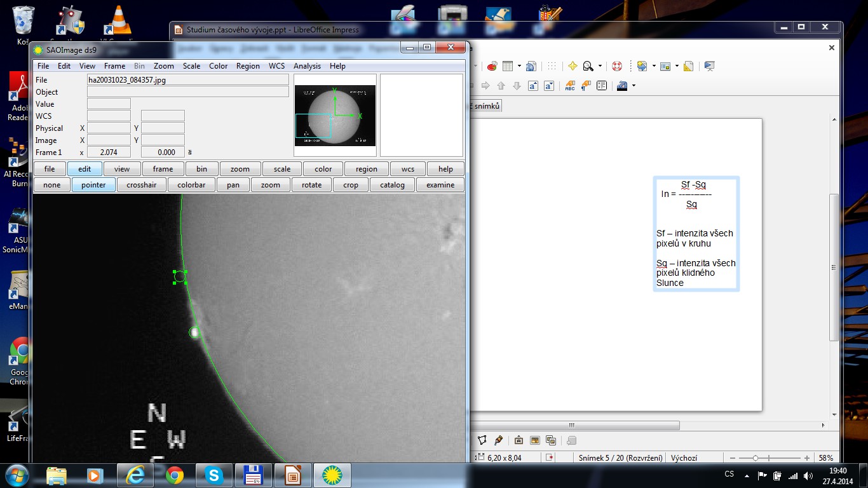Image resolution: width=868 pixels, height=488 pixels.
Task: Click the Move Up arrow icon
Action: (501, 86)
